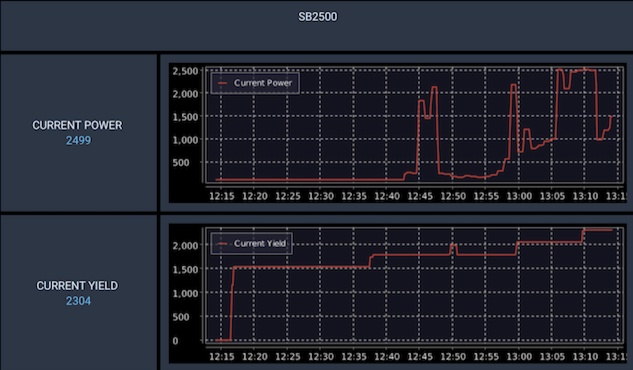
Task: Click the 12:30 label on power chart axis
Action: pyautogui.click(x=321, y=196)
